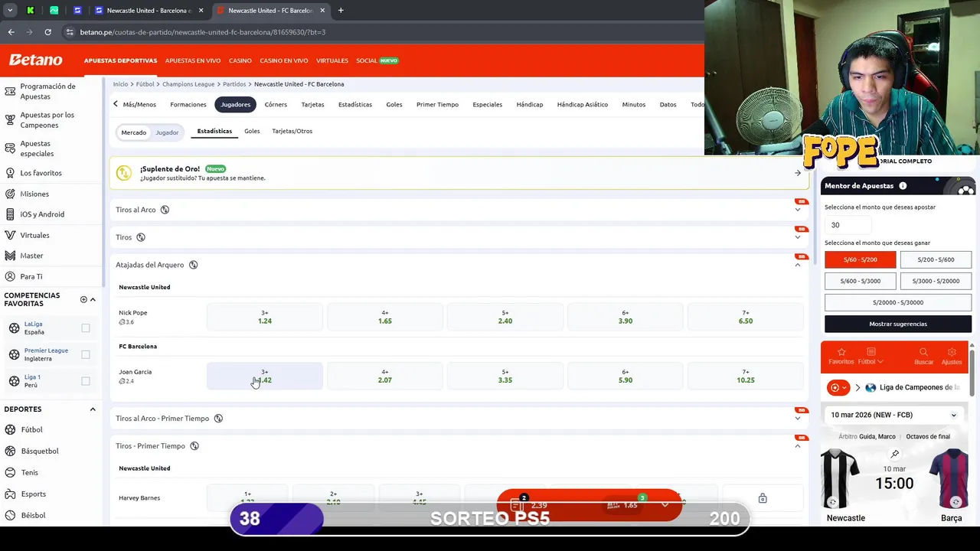Click the locked odds on Harvey Barnes row

[763, 498]
